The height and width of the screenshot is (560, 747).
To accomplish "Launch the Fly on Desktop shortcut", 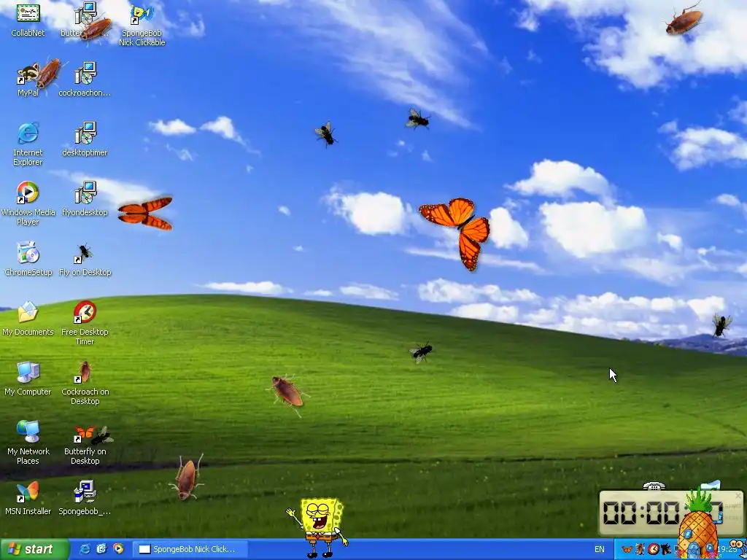I will coord(85,259).
